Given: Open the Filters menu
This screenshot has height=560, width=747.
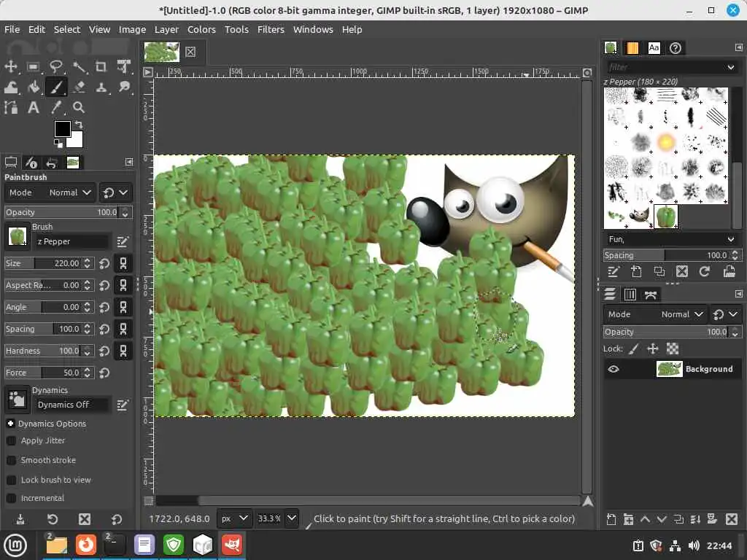Looking at the screenshot, I should [x=271, y=29].
